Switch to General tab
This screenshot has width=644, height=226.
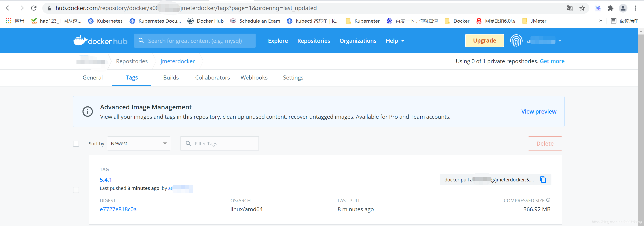coord(93,78)
